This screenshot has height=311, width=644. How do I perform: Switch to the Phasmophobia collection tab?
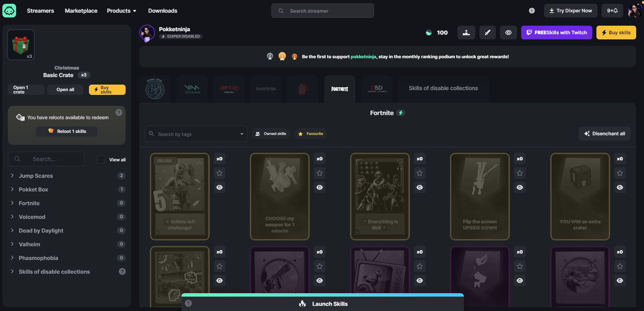pyautogui.click(x=266, y=89)
